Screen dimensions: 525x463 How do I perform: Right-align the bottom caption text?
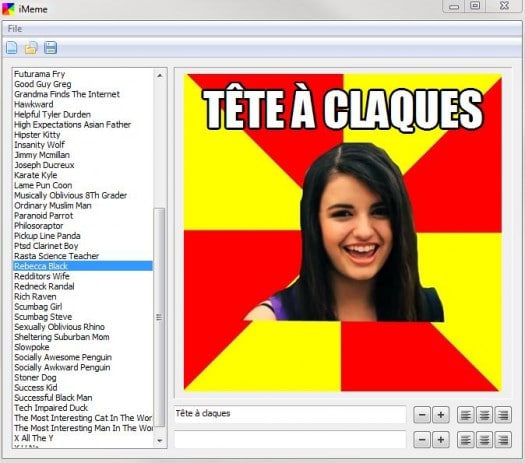coord(503,440)
